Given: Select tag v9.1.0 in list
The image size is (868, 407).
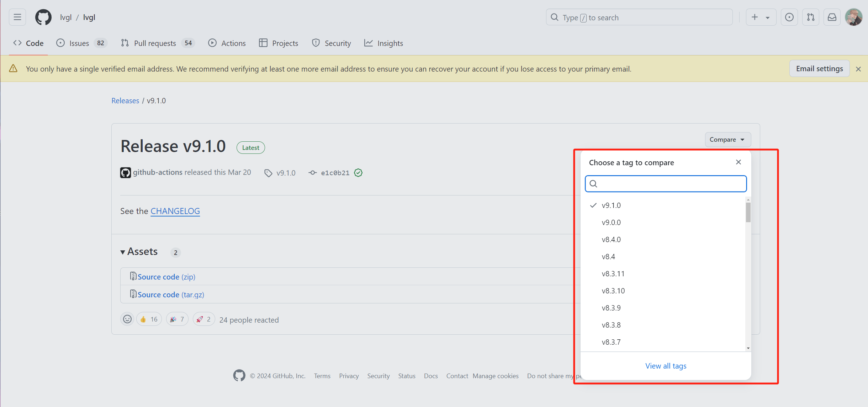Looking at the screenshot, I should [663, 205].
